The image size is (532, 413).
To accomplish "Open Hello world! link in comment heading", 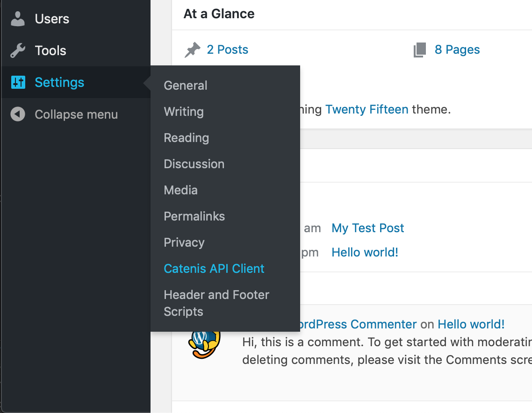I will (x=471, y=324).
